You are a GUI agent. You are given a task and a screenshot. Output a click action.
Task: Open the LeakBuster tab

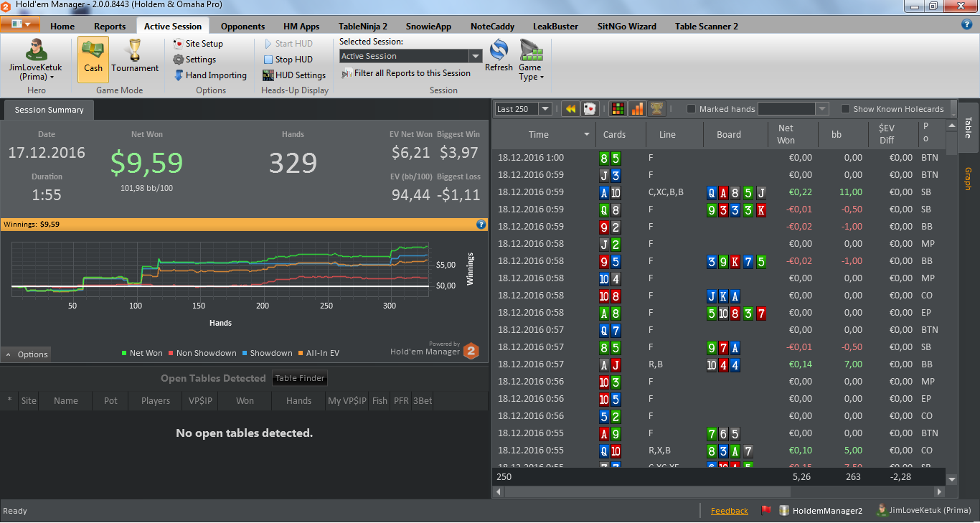pyautogui.click(x=555, y=27)
